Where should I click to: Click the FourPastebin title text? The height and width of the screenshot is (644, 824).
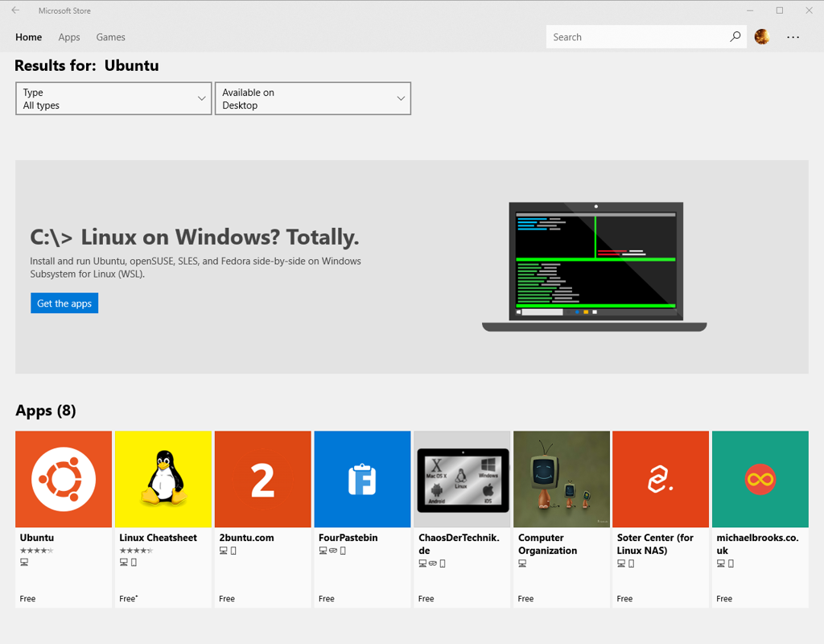click(348, 538)
